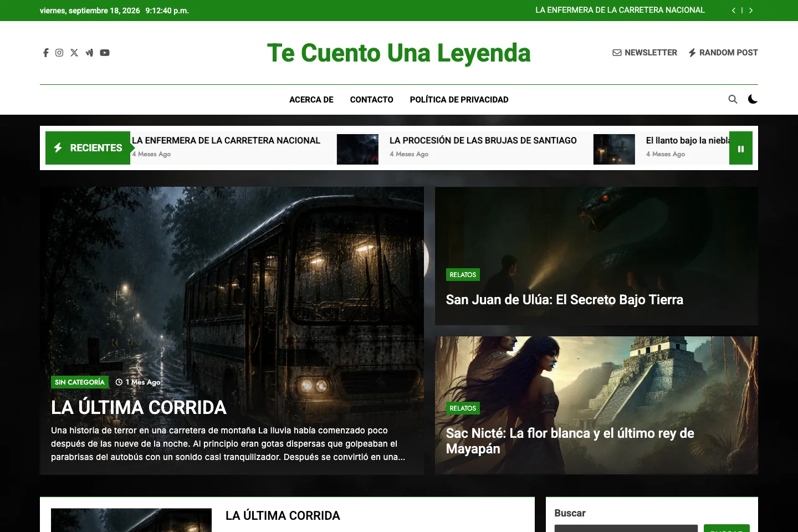Open Sac Nicté: La flor blanca article
Image resolution: width=798 pixels, height=532 pixels.
(570, 441)
